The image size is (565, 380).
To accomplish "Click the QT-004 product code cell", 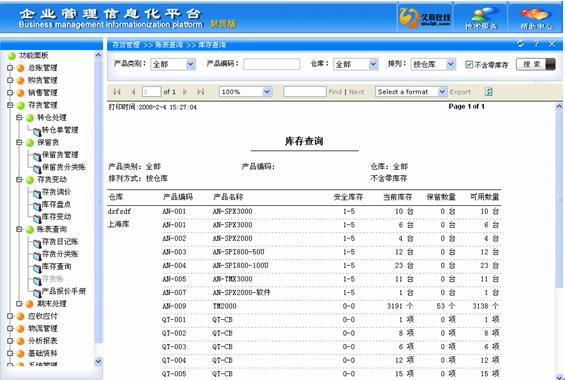I will click(x=174, y=360).
